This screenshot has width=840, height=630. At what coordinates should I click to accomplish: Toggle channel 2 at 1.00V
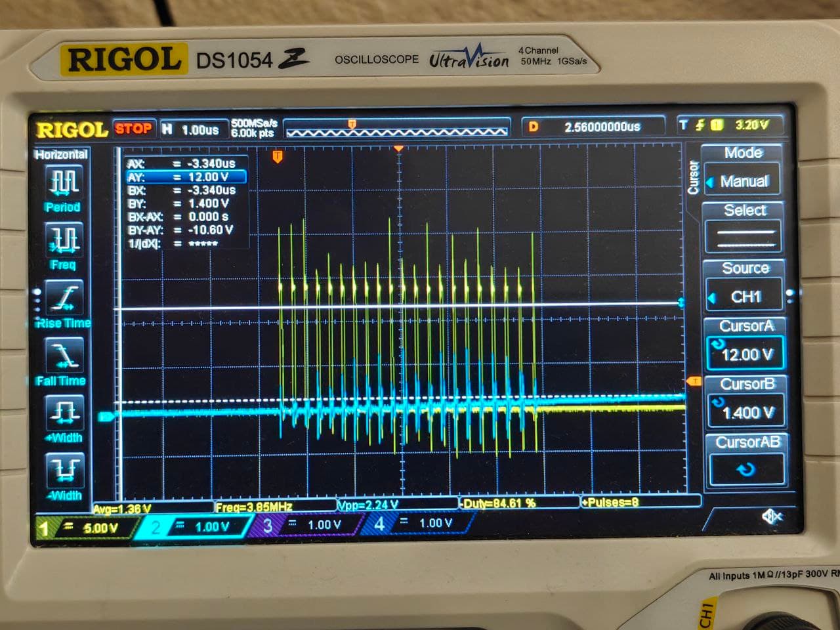[196, 526]
